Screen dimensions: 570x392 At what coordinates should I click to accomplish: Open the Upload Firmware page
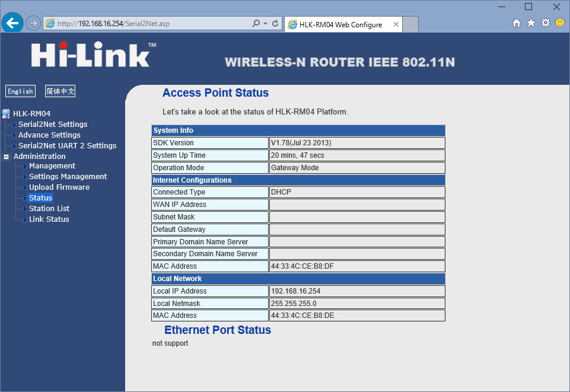[x=59, y=187]
